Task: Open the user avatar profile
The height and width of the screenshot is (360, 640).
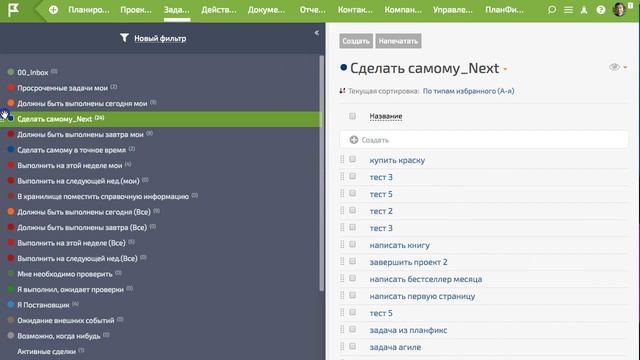Action: pyautogui.click(x=620, y=9)
